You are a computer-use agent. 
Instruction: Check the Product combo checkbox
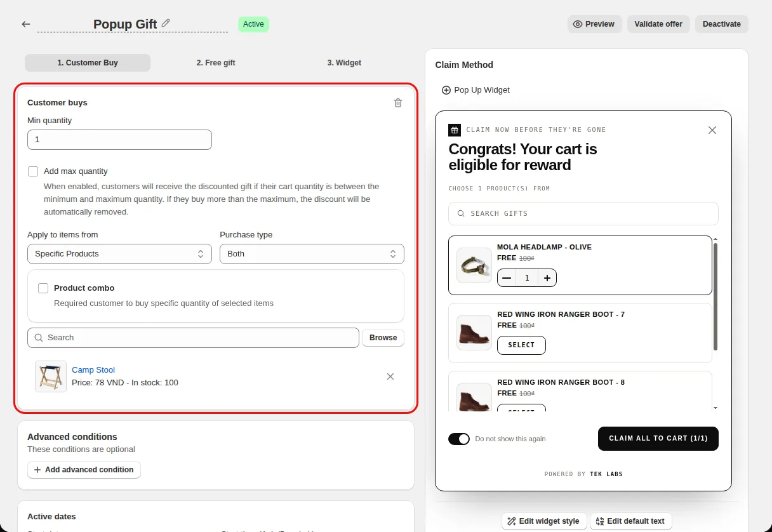point(43,288)
